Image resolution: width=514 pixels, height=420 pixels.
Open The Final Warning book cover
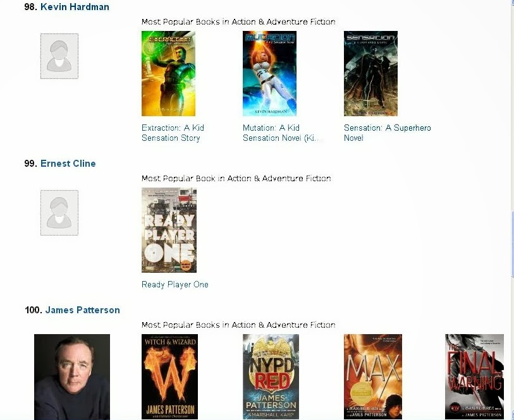click(474, 377)
